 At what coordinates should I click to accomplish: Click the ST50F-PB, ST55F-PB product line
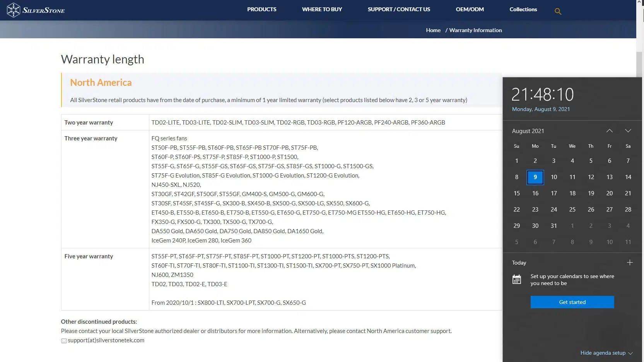click(234, 148)
